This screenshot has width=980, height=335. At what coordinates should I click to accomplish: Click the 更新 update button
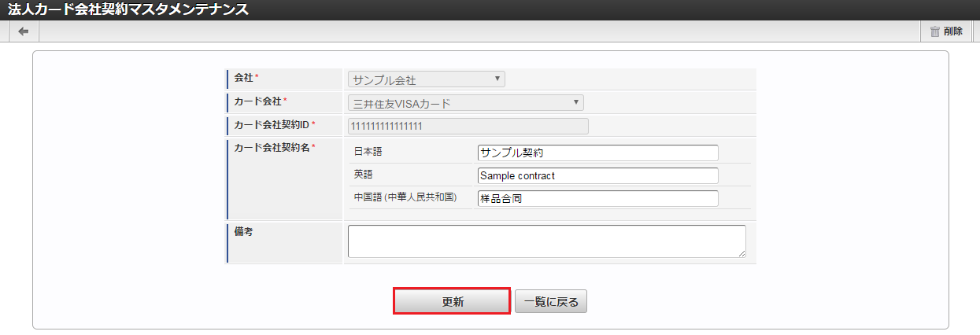[452, 302]
